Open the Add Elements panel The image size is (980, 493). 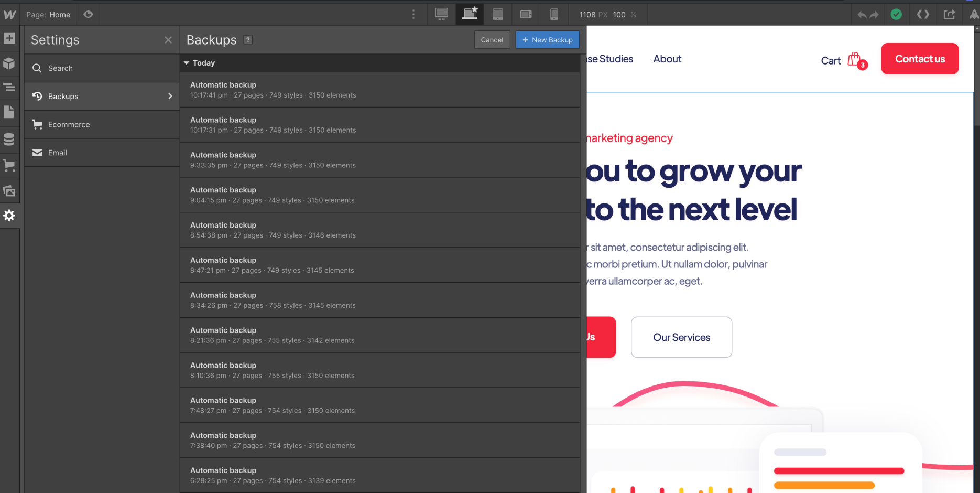(9, 38)
